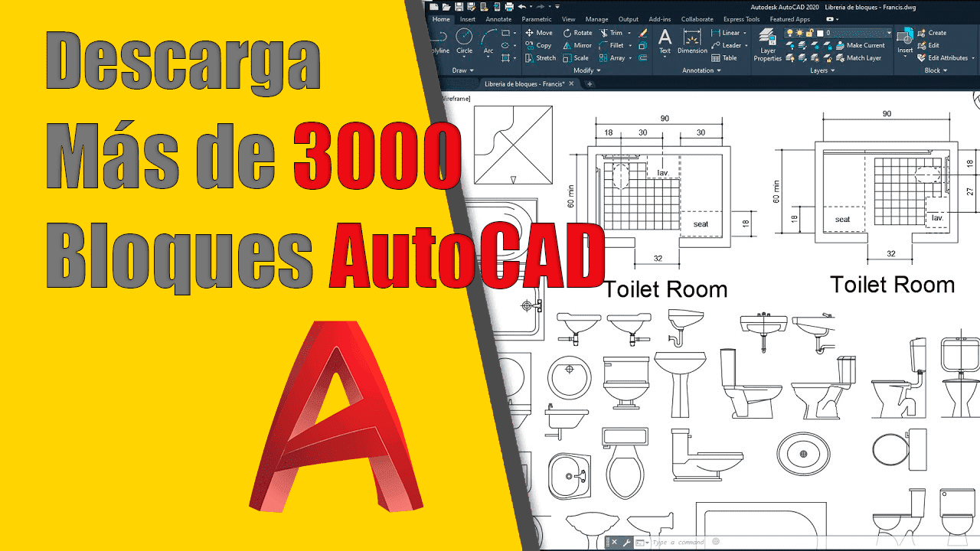
Task: Open Quick Access Toolbar customize dropdown
Action: pos(557,6)
